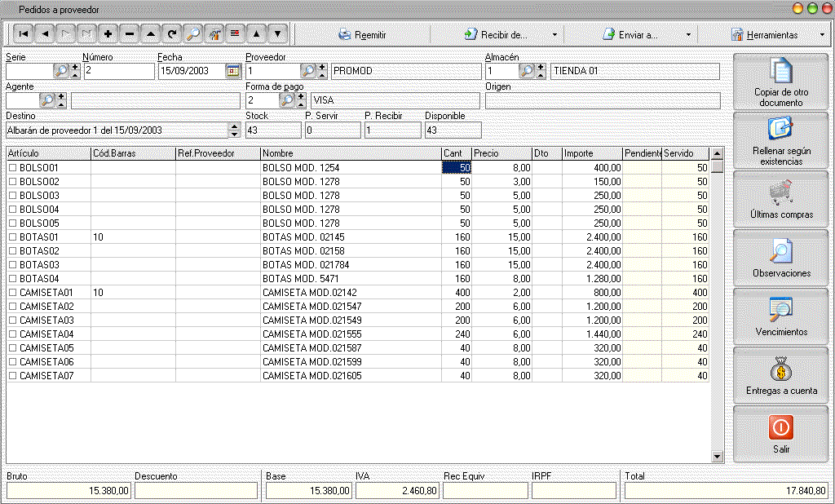Click the Reemitir toolbar item
835x504 pixels.
coord(363,35)
